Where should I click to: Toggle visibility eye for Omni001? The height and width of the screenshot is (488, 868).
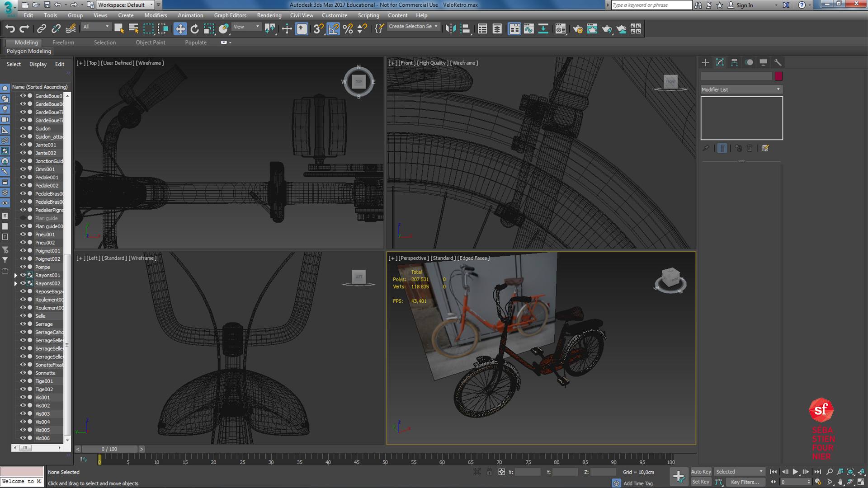pyautogui.click(x=23, y=169)
